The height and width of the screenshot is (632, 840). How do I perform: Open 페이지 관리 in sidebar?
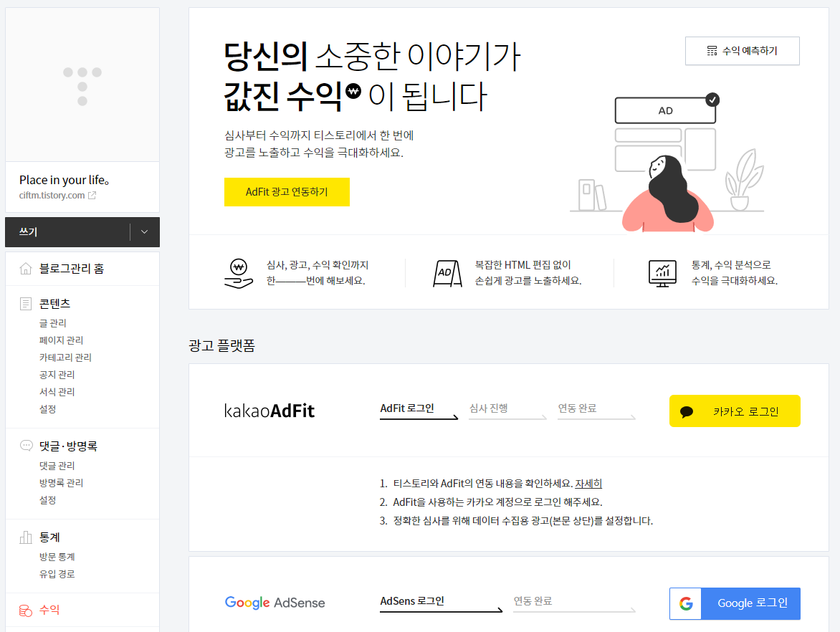point(61,340)
